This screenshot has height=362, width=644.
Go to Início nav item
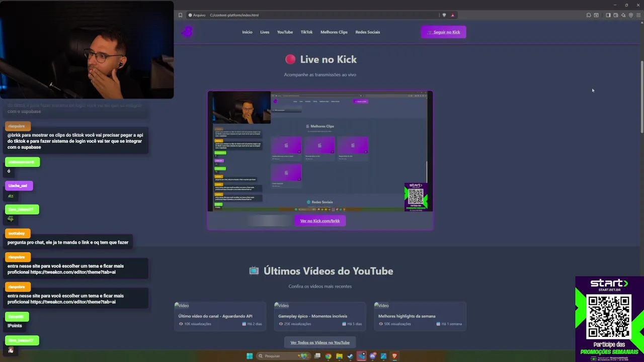coord(247,32)
